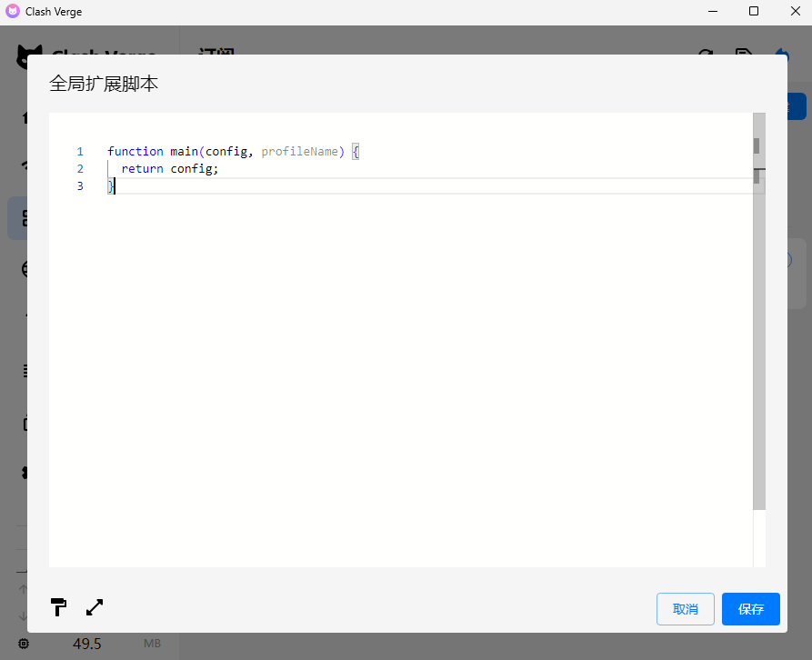Place cursor on "return" in line 2
The image size is (812, 660).
tap(142, 169)
